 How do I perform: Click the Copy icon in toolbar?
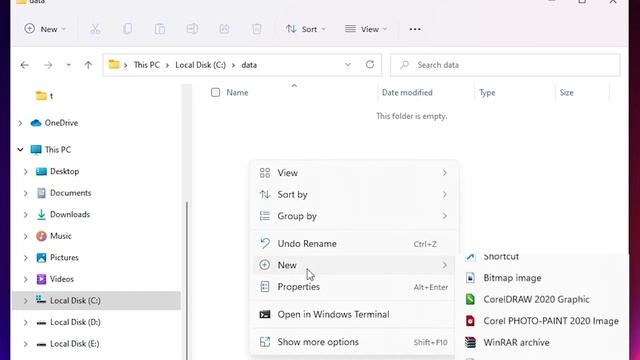127,29
